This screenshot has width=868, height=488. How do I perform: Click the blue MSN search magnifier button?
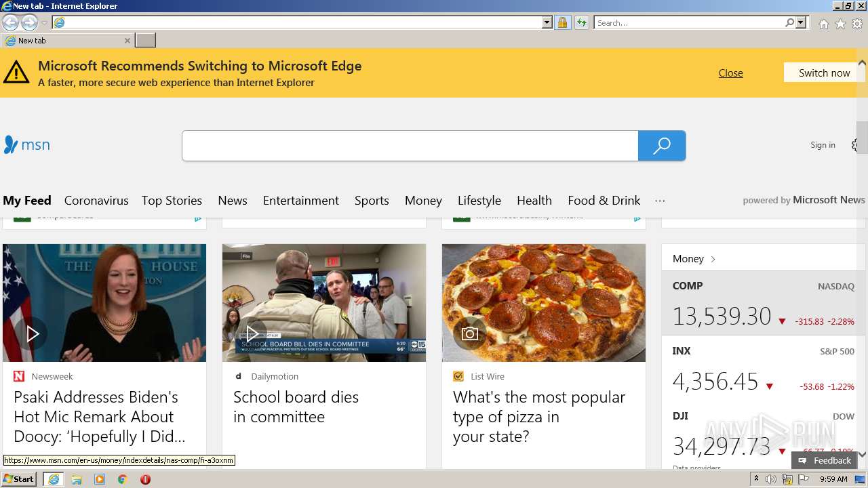(x=662, y=146)
